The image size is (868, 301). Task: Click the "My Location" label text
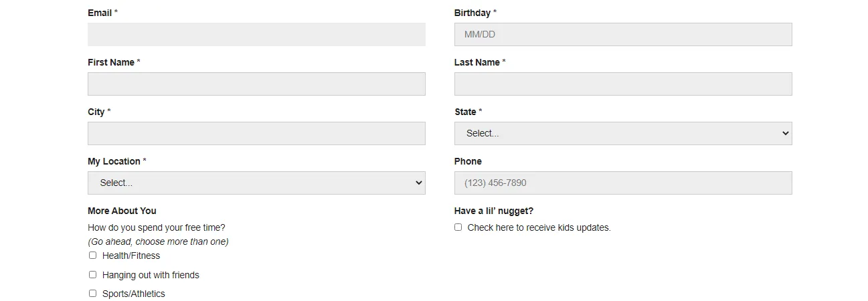tap(114, 161)
